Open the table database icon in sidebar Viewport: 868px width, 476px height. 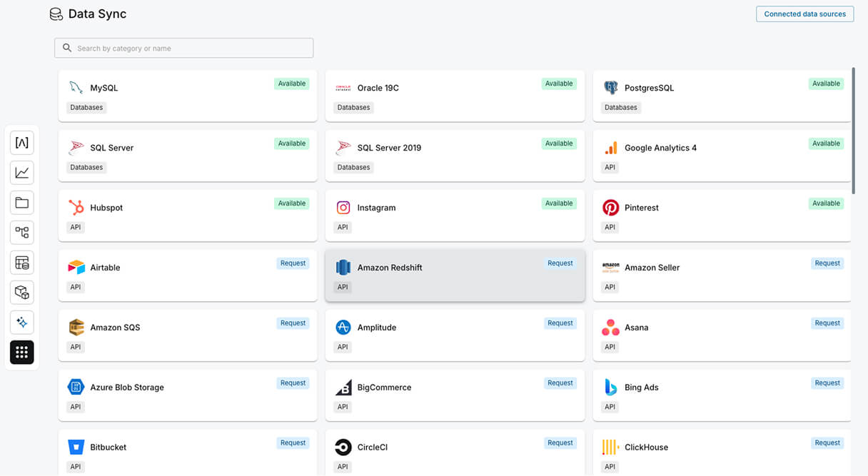click(22, 263)
